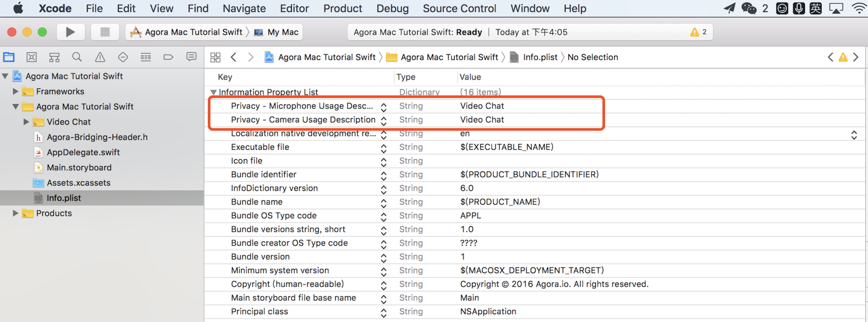Open the Symbol navigator icon
The width and height of the screenshot is (868, 322).
54,57
